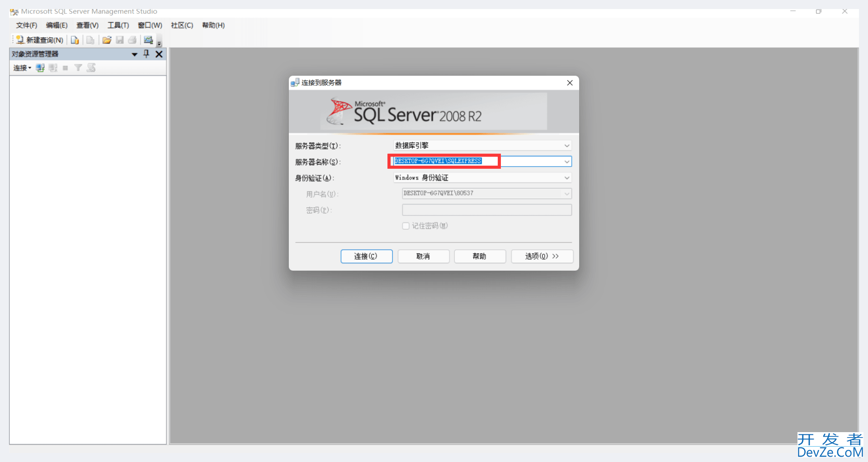Screen dimensions: 868x462
Task: Toggle the 记住密码 checkbox
Action: [406, 226]
